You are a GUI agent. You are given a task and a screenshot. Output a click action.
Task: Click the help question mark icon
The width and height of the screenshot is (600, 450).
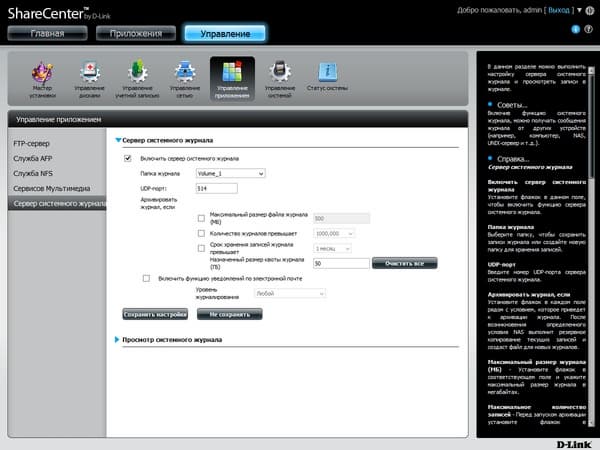click(x=589, y=29)
